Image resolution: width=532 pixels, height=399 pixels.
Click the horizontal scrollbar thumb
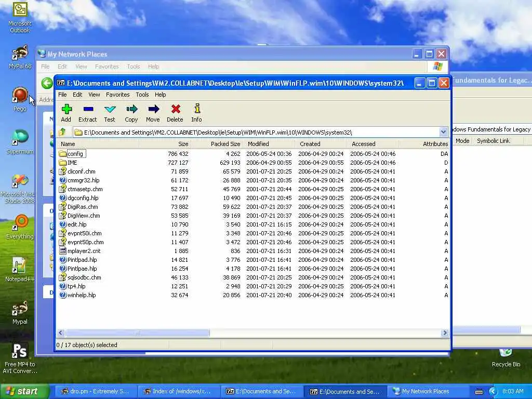coord(137,333)
